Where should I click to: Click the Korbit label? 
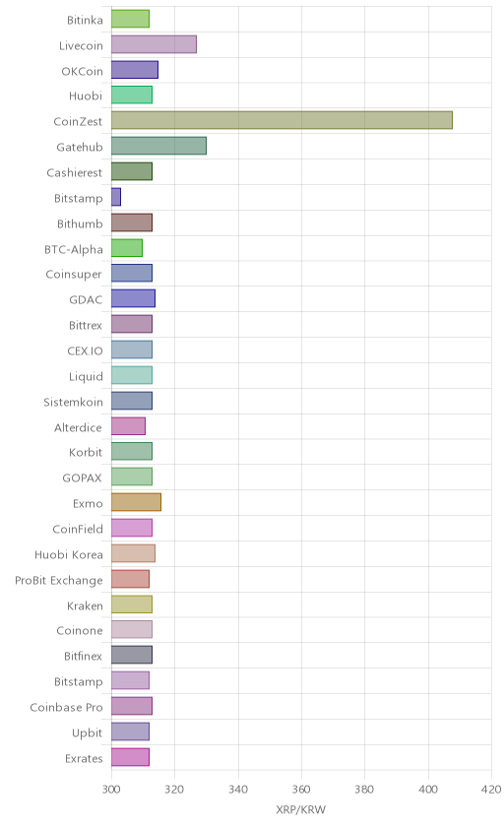86,452
